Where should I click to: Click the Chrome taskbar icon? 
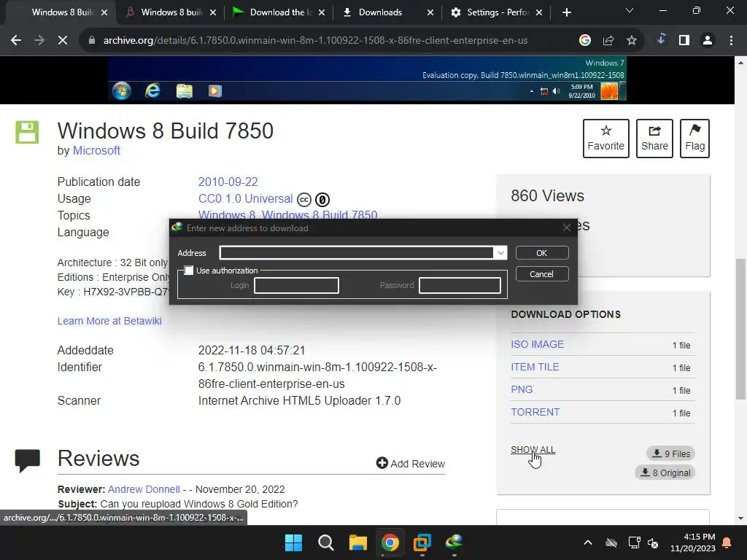tap(390, 542)
